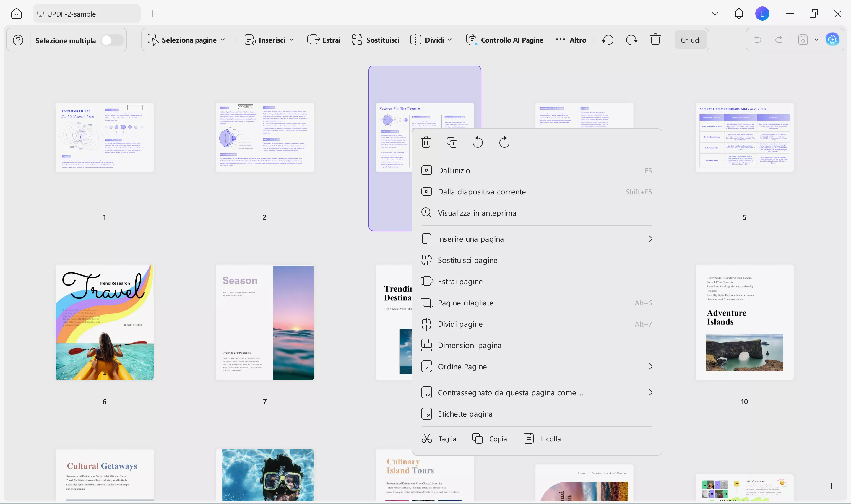Open Controllo AI Pagine tool
Image resolution: width=851 pixels, height=504 pixels.
coord(505,40)
